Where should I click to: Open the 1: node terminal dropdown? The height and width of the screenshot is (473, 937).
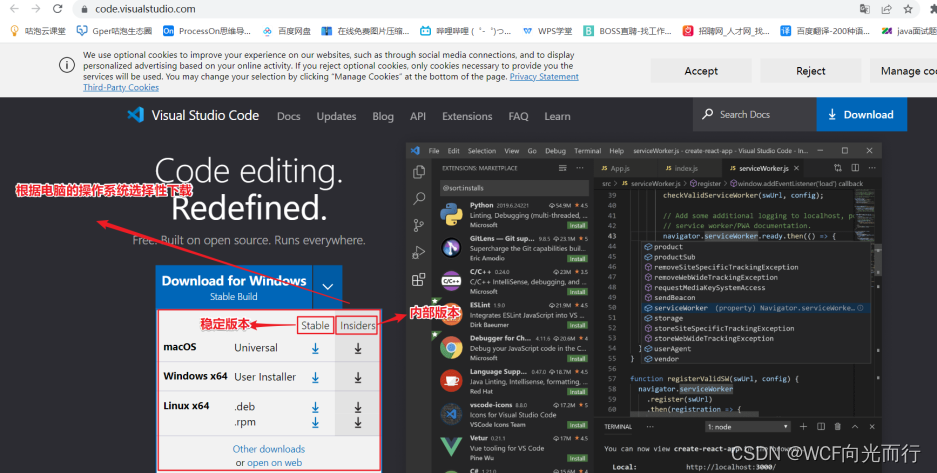coord(748,427)
